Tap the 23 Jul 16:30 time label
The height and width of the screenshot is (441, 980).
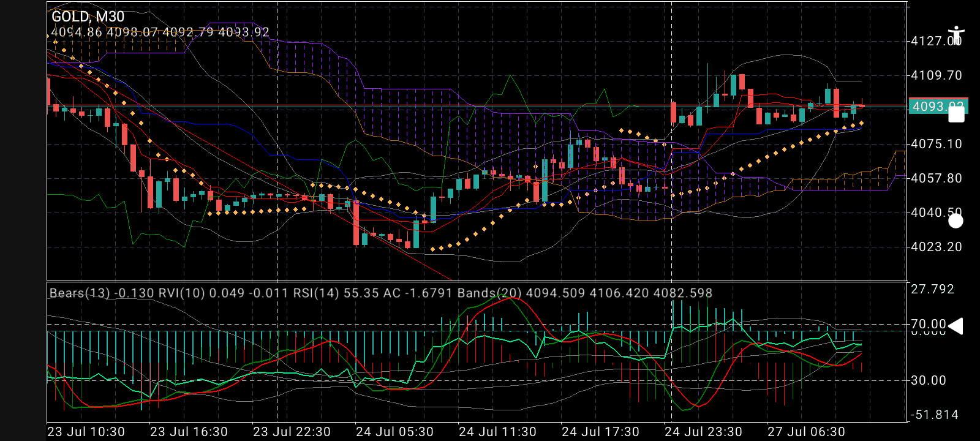(x=189, y=432)
